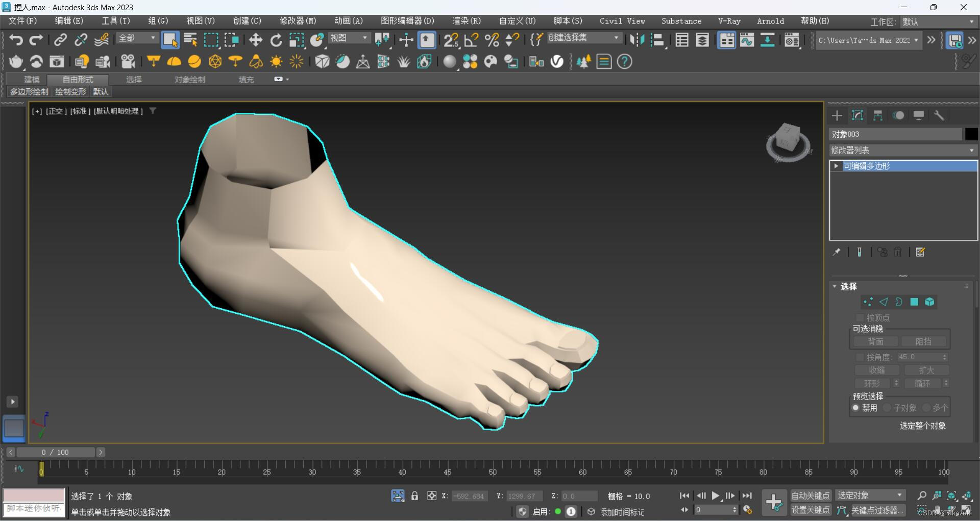The image size is (980, 521).
Task: Choose the 子对象 preview radio option
Action: [887, 408]
